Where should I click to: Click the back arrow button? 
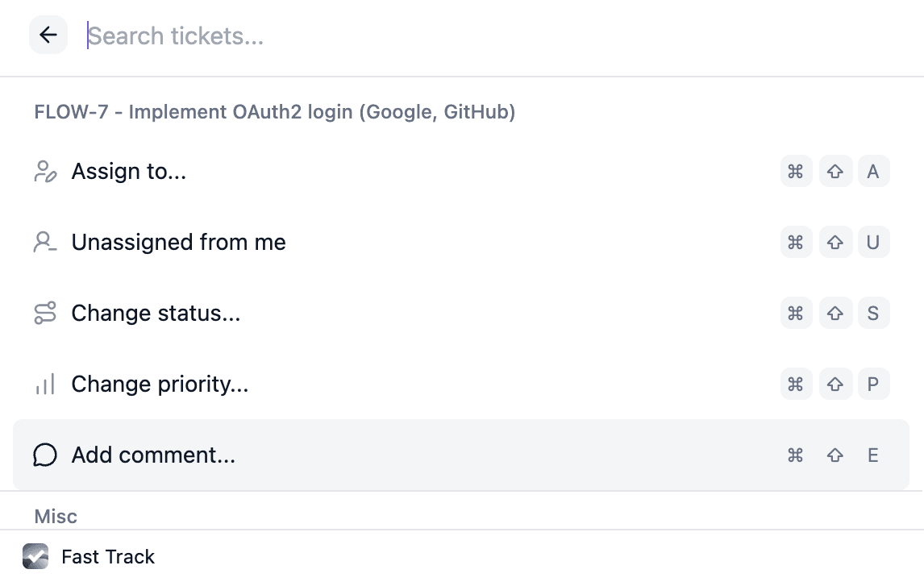48,35
